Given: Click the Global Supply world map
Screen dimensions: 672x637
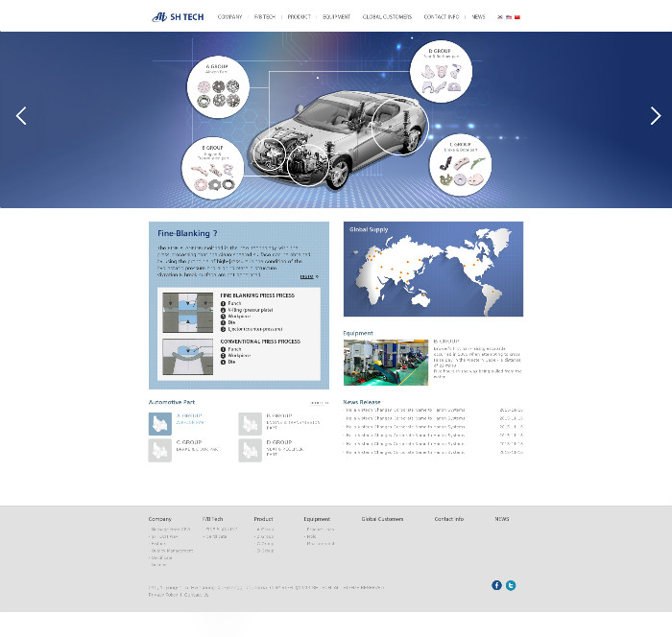Looking at the screenshot, I should (x=433, y=270).
